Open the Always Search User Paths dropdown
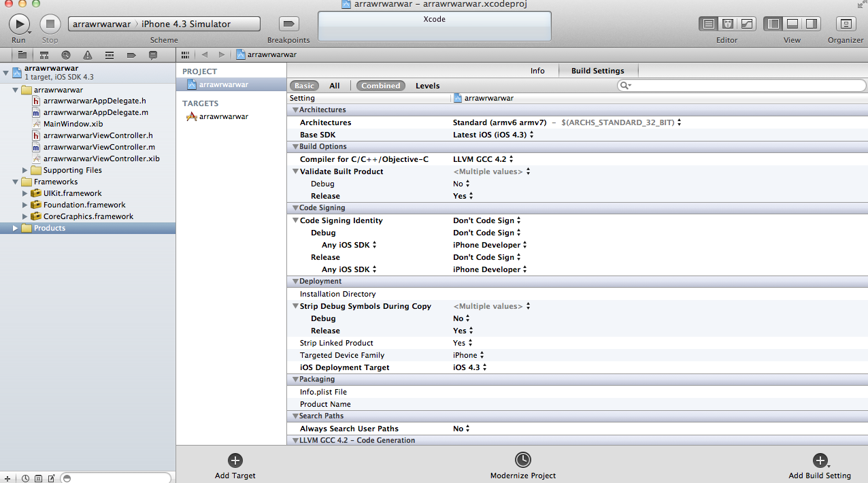The image size is (868, 483). pyautogui.click(x=461, y=429)
